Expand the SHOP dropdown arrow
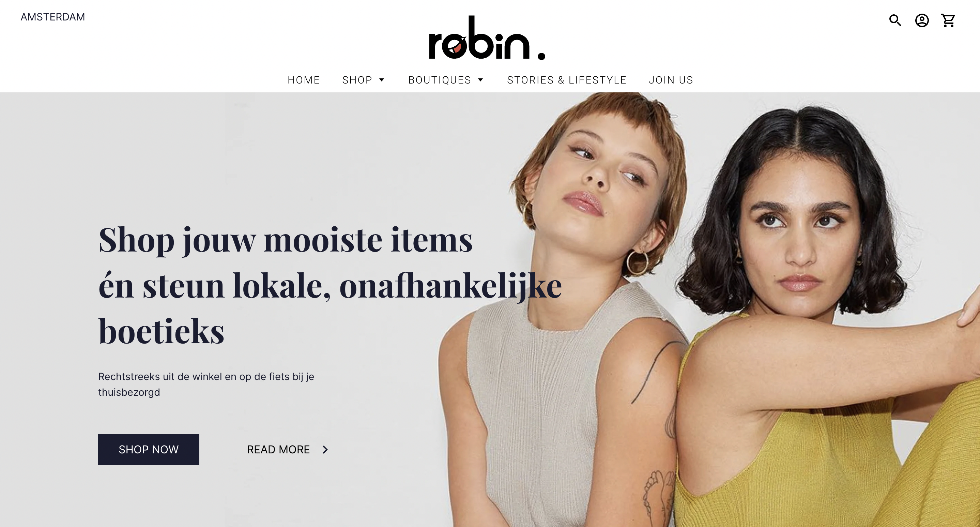The height and width of the screenshot is (527, 980). [382, 80]
